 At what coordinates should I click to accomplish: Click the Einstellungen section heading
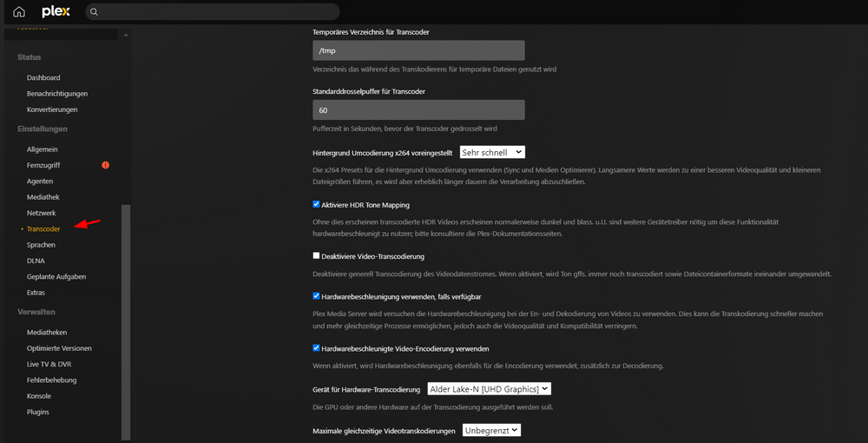[43, 129]
